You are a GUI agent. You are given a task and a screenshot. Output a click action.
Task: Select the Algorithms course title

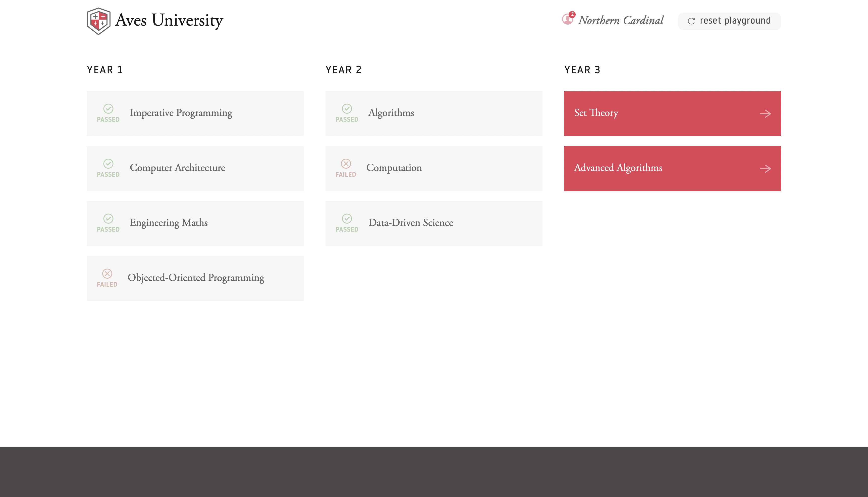click(391, 113)
